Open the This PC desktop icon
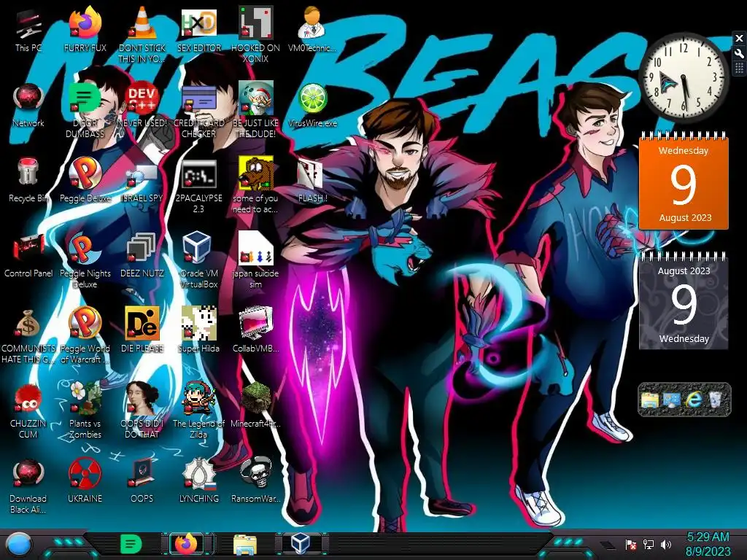Screen dimensions: 747x560 pyautogui.click(x=28, y=31)
